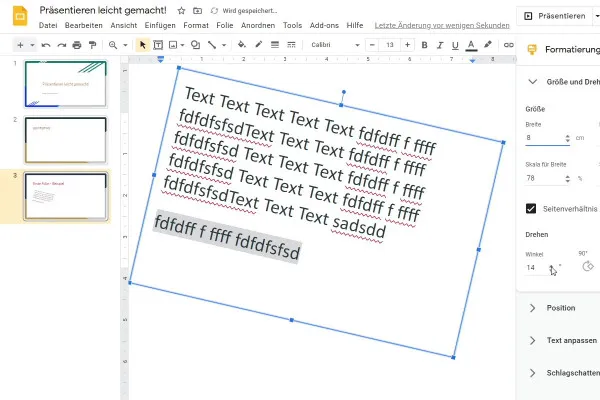600x400 pixels.
Task: Toggle italic formatting
Action: (x=440, y=45)
